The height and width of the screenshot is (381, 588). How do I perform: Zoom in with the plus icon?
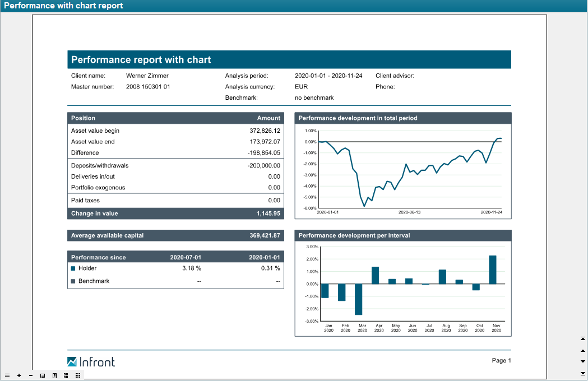pos(19,375)
